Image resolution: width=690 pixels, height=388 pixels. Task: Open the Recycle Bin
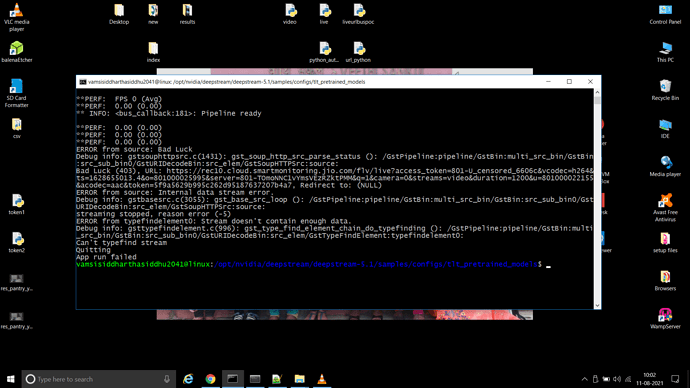pos(665,90)
